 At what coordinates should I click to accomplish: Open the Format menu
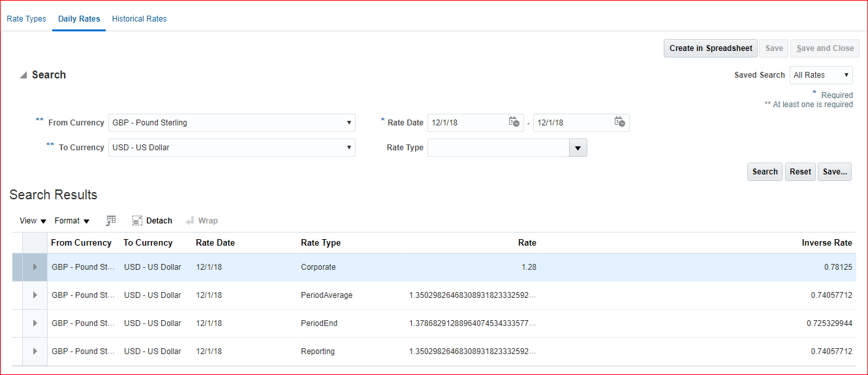[x=72, y=221]
